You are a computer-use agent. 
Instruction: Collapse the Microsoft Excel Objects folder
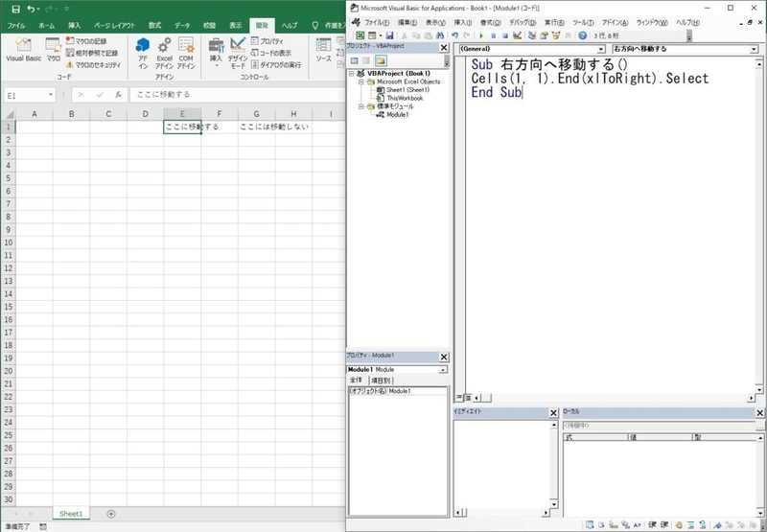click(x=361, y=81)
